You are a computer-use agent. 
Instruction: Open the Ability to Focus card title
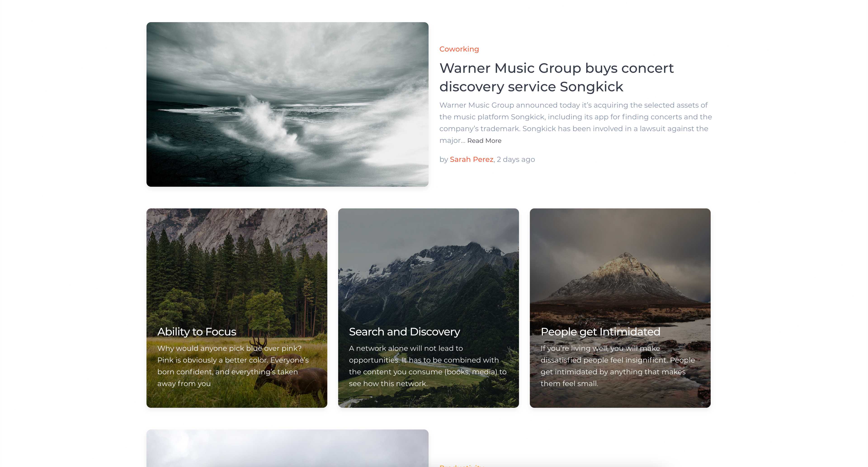[x=196, y=332]
